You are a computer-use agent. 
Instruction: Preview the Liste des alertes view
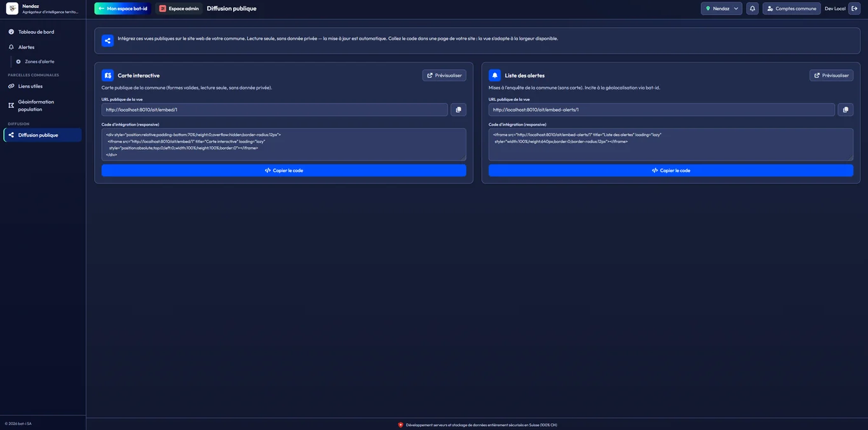pyautogui.click(x=831, y=76)
